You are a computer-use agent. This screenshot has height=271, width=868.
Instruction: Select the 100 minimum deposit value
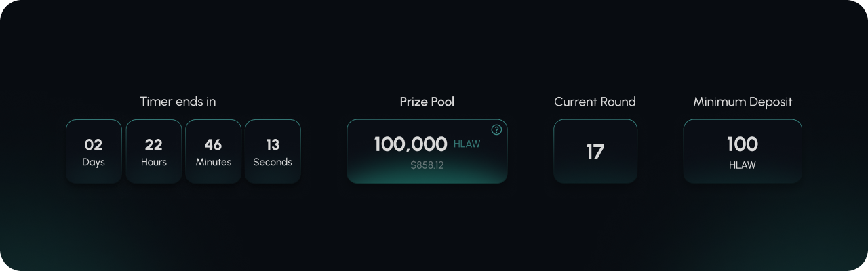tap(743, 144)
